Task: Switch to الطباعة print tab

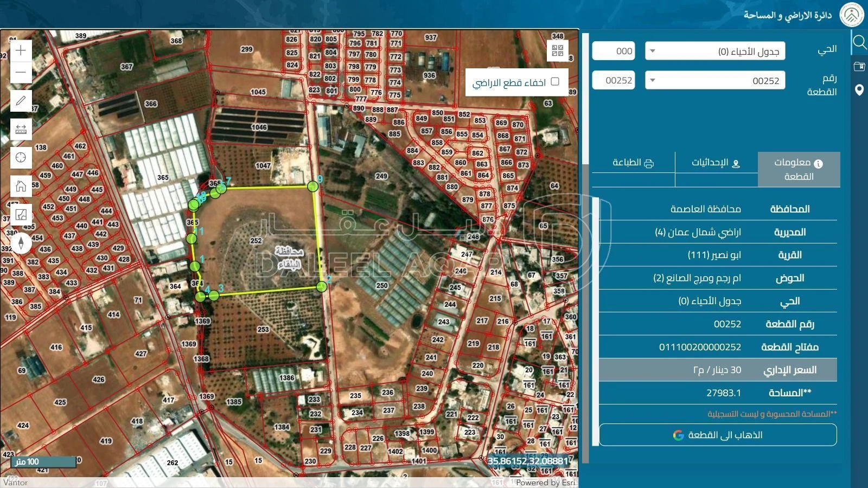Action: 633,163
